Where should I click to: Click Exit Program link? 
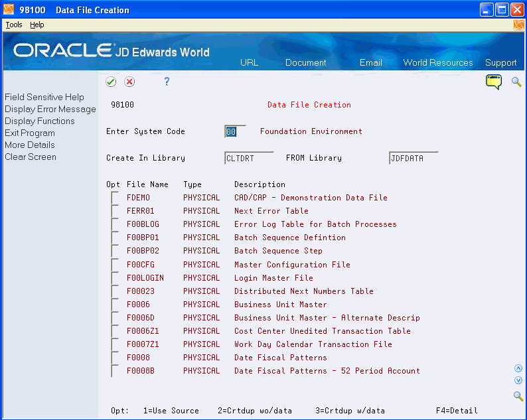tap(30, 133)
